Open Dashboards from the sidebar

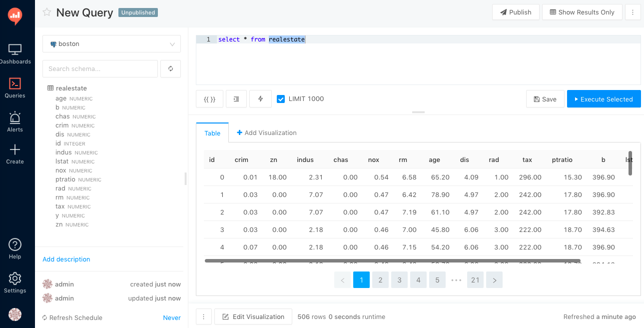(x=15, y=54)
